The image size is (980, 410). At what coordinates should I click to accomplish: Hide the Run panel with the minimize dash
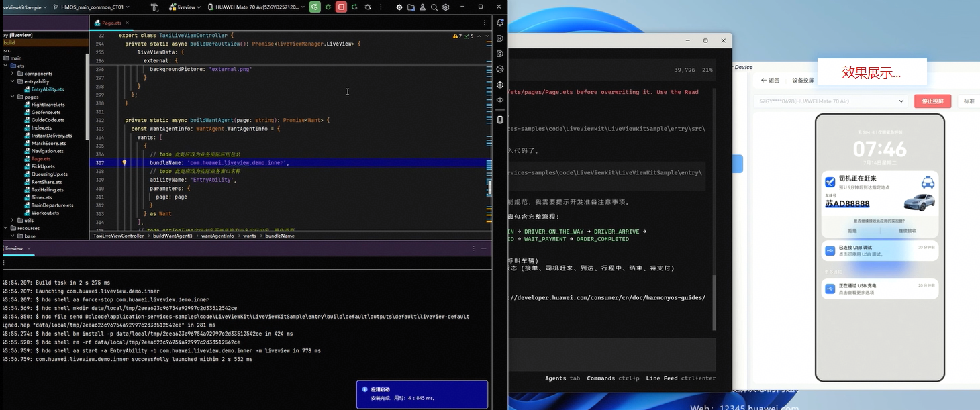(x=483, y=248)
